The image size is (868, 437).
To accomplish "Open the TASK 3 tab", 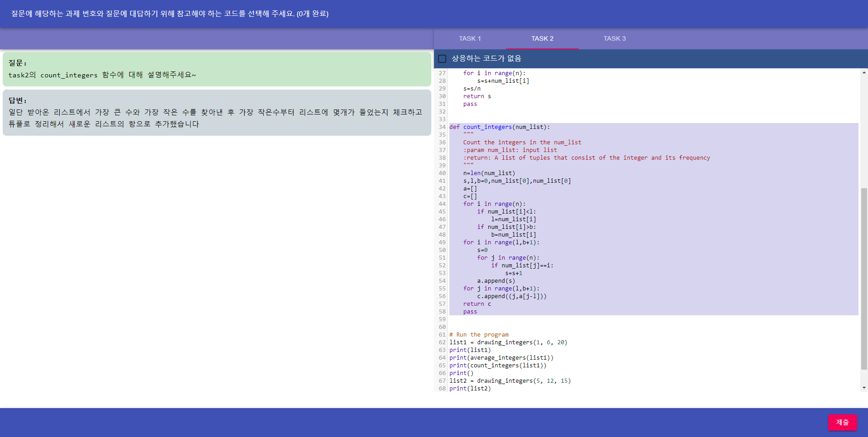I will [614, 39].
